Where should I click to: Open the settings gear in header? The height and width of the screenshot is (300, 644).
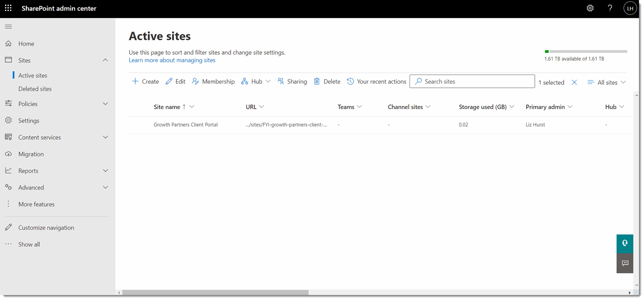tap(590, 8)
